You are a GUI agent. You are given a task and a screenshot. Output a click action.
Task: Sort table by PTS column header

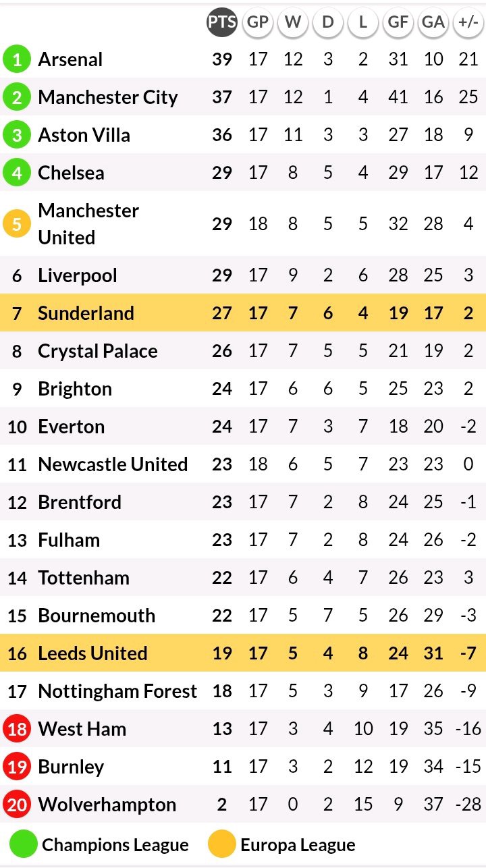click(x=222, y=22)
